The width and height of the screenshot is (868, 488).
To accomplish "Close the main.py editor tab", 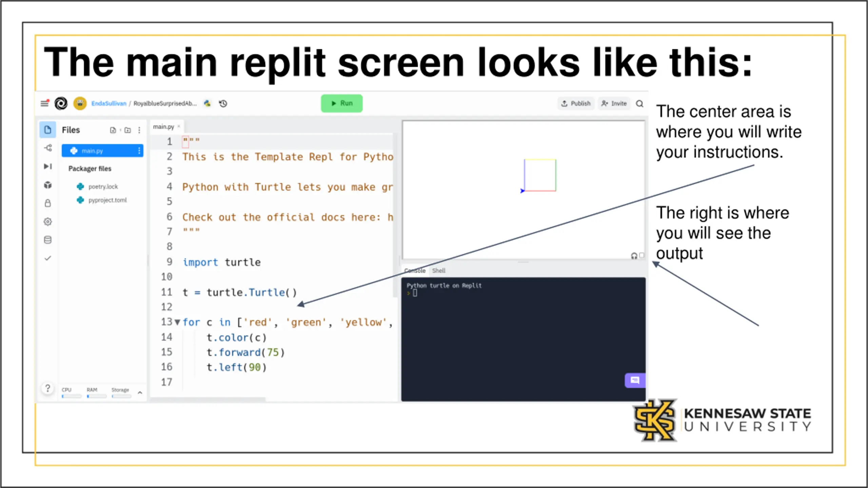I will 179,127.
